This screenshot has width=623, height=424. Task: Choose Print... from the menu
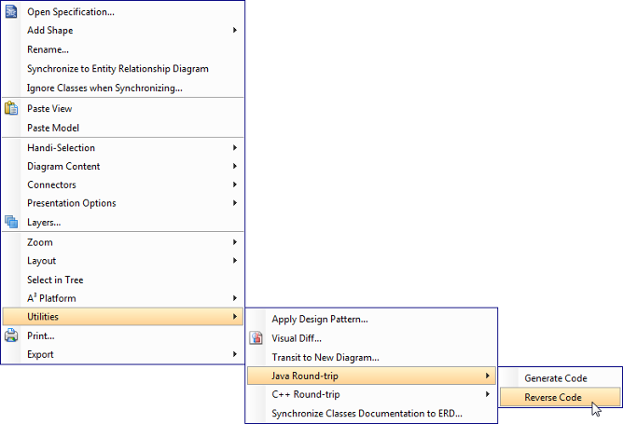(123, 336)
